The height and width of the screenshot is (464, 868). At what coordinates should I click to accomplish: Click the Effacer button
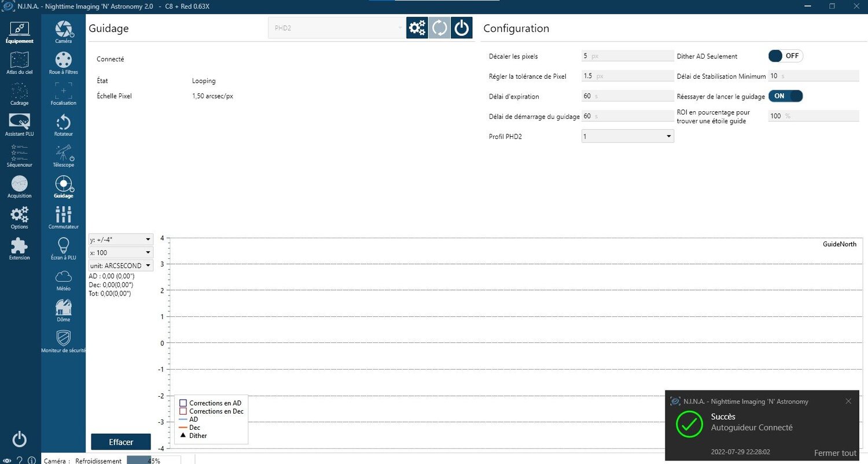click(121, 442)
